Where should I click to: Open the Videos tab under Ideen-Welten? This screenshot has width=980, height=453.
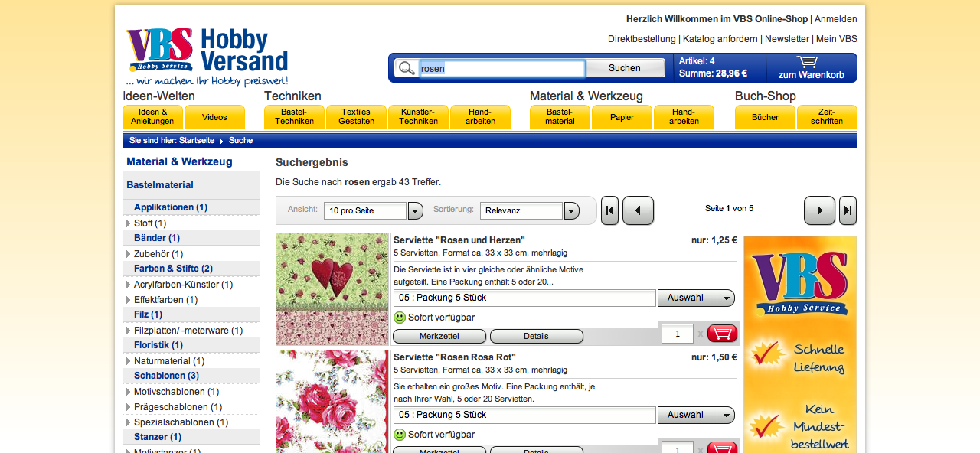point(214,118)
